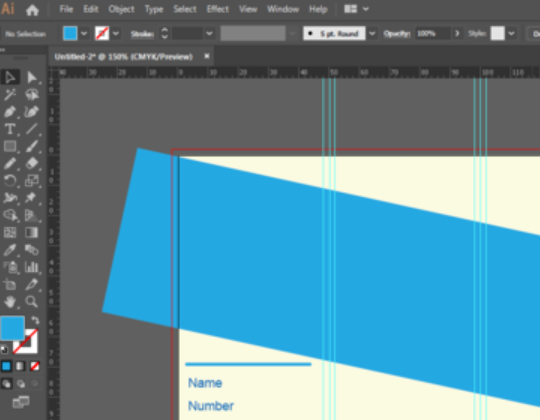Select the Selection tool arrow
This screenshot has height=420, width=540.
[x=10, y=77]
